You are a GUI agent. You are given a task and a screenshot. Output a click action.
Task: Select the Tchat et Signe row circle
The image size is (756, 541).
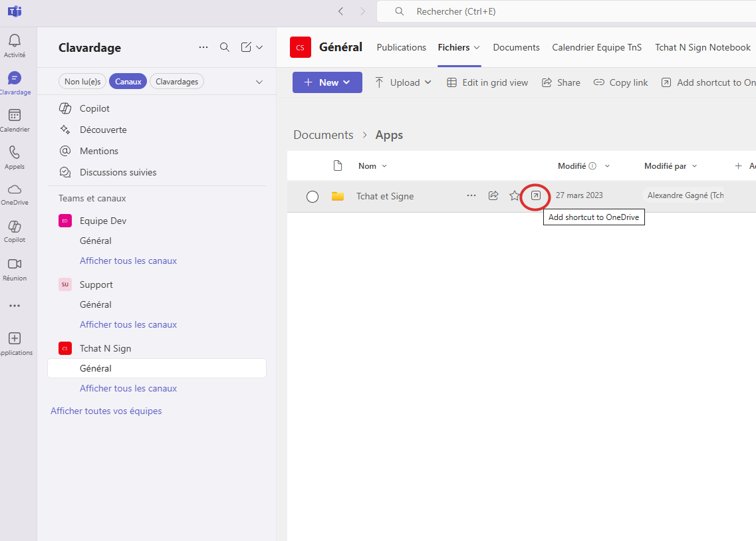click(x=313, y=197)
